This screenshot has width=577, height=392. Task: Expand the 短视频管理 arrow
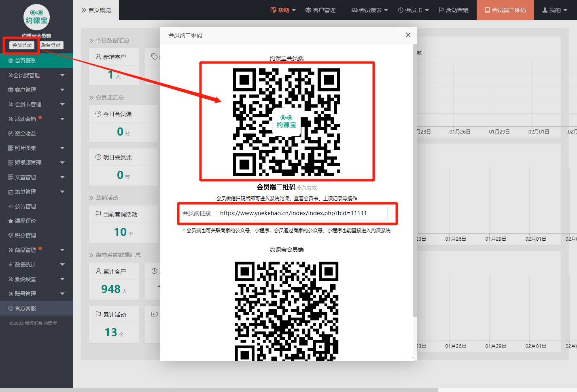pyautogui.click(x=62, y=163)
